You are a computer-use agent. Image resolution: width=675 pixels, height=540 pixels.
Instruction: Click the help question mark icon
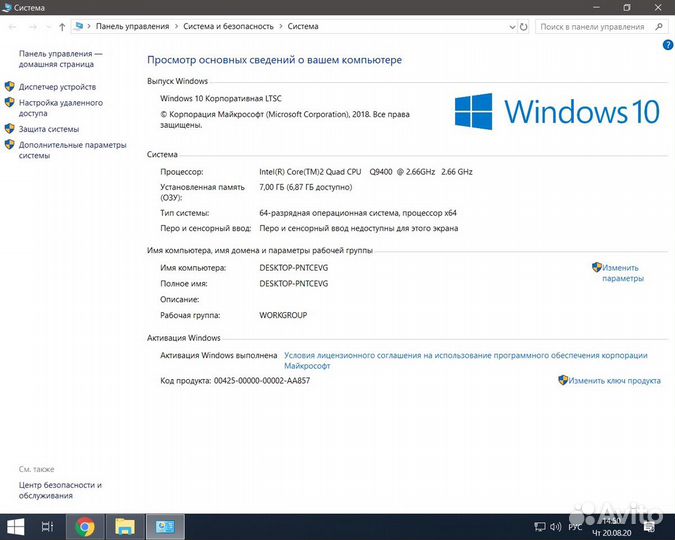(668, 44)
